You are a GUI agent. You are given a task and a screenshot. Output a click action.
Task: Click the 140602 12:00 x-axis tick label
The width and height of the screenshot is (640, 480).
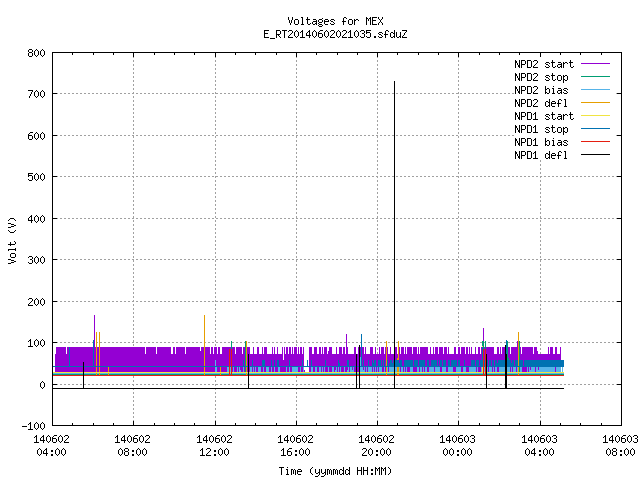point(214,446)
